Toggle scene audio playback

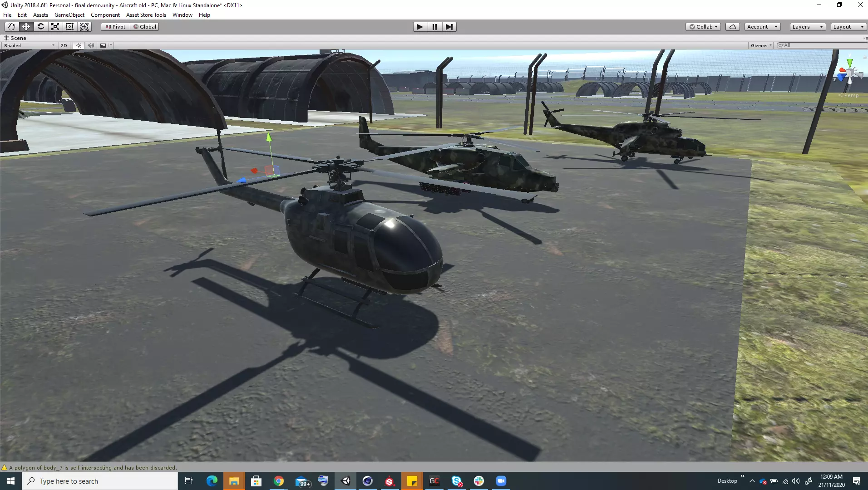[x=91, y=45]
